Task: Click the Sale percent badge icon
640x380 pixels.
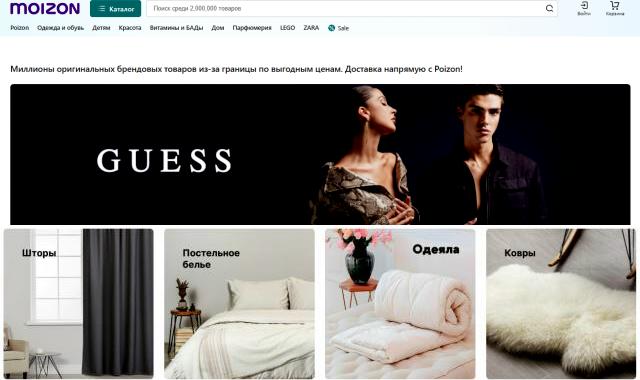Action: coord(331,28)
